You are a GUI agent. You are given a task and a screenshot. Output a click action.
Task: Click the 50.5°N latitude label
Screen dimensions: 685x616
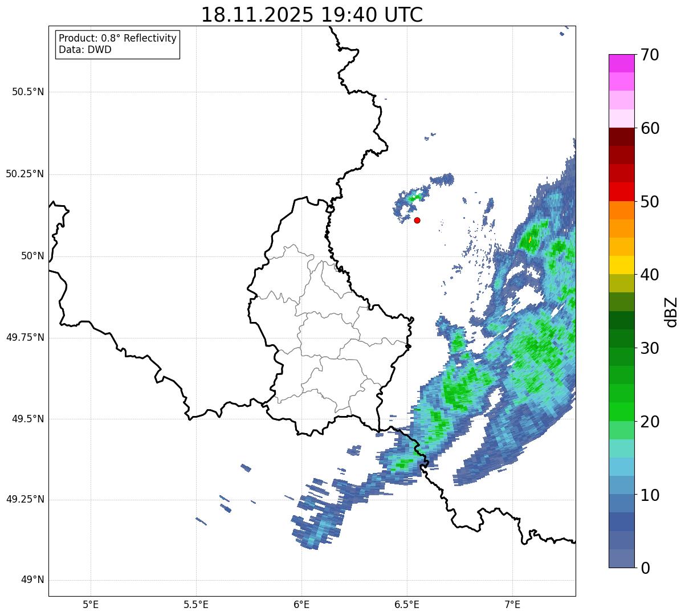pos(28,92)
